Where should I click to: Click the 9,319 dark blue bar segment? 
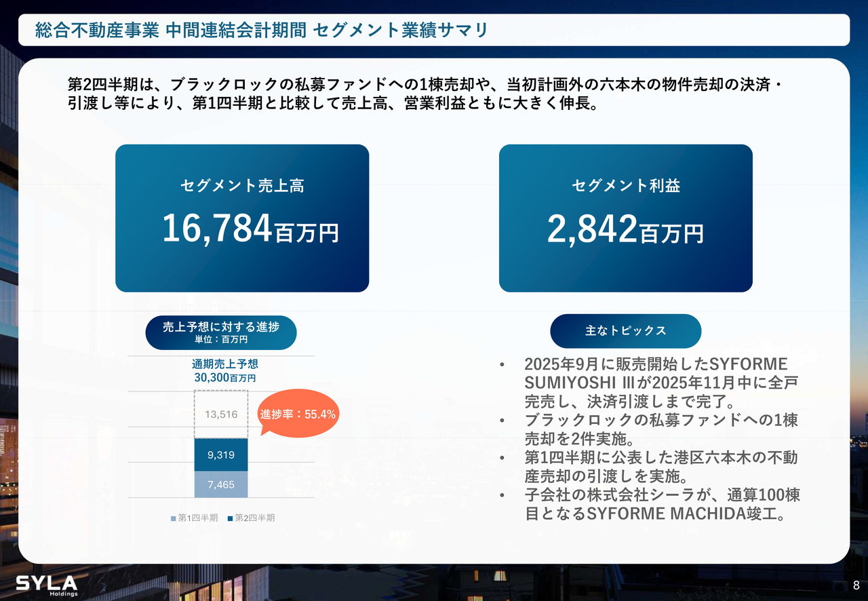pos(221,455)
